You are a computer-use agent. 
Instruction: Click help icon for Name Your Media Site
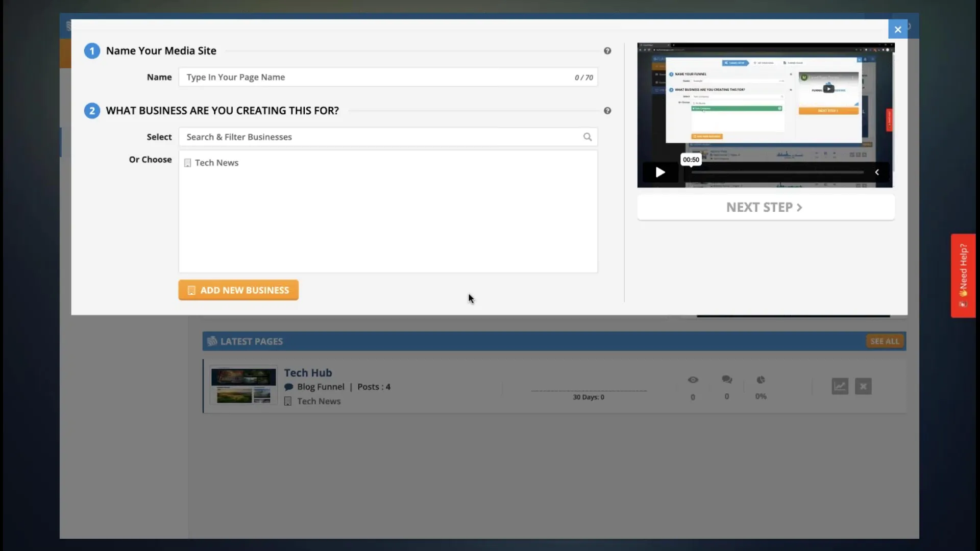[607, 51]
